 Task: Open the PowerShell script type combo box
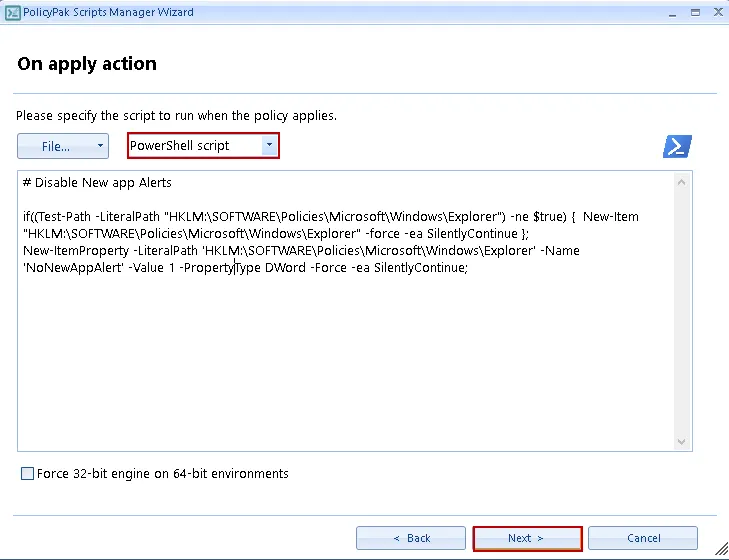194,146
